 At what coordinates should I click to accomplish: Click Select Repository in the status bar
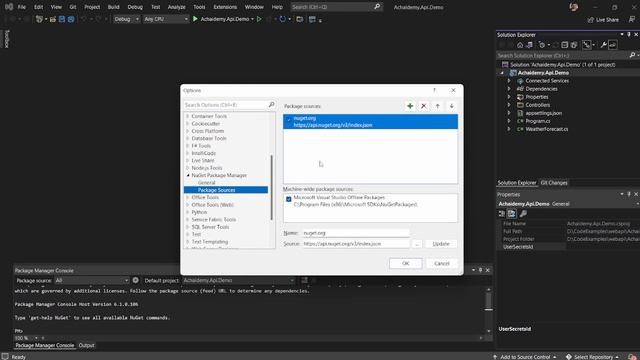[x=593, y=357]
